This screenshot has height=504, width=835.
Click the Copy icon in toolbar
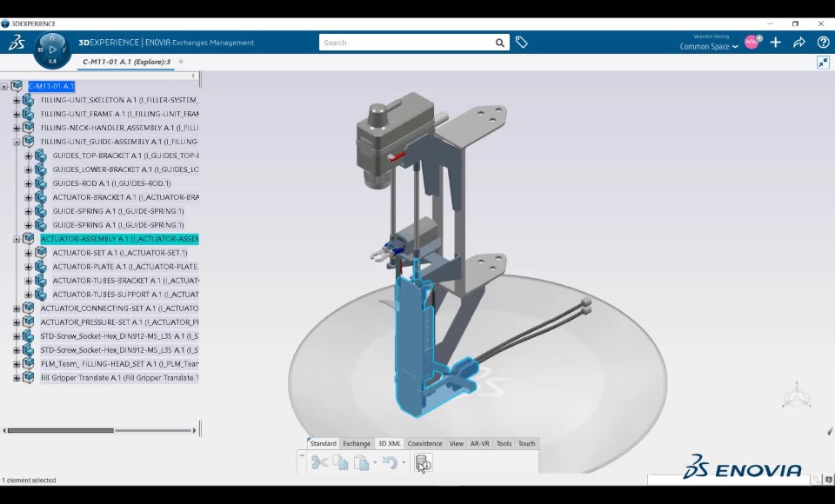pos(340,462)
